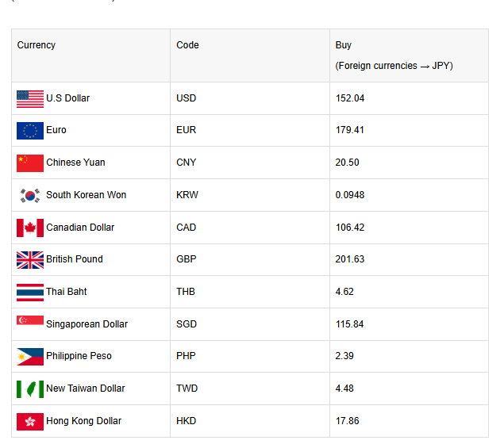Click the South Korean Won flag icon

30,196
